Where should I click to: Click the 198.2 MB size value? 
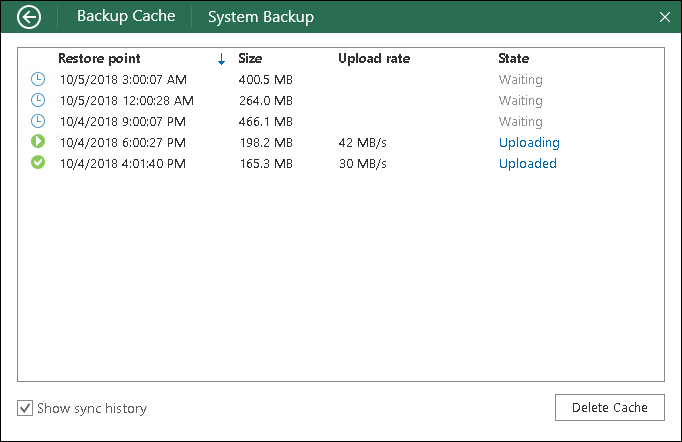click(266, 142)
